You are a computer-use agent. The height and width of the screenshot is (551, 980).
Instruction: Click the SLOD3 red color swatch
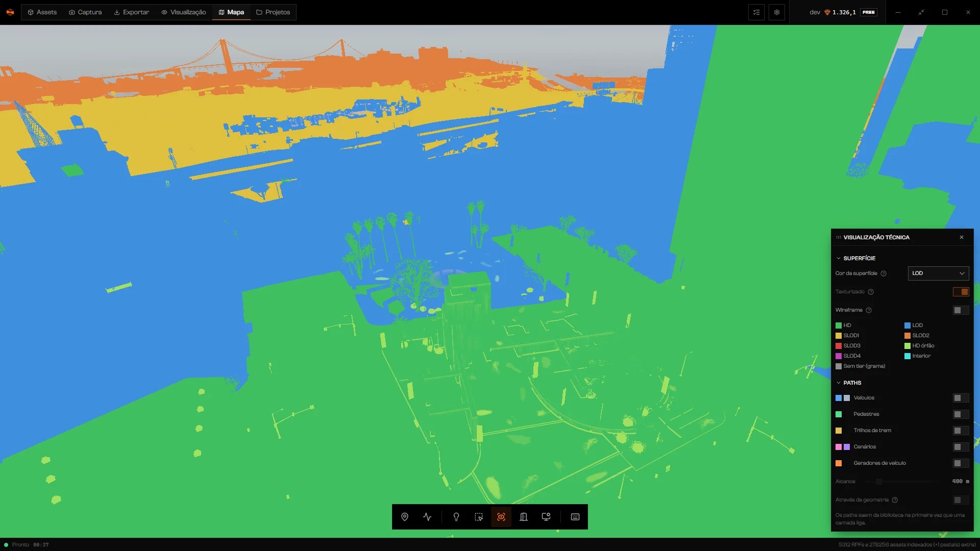tap(839, 346)
